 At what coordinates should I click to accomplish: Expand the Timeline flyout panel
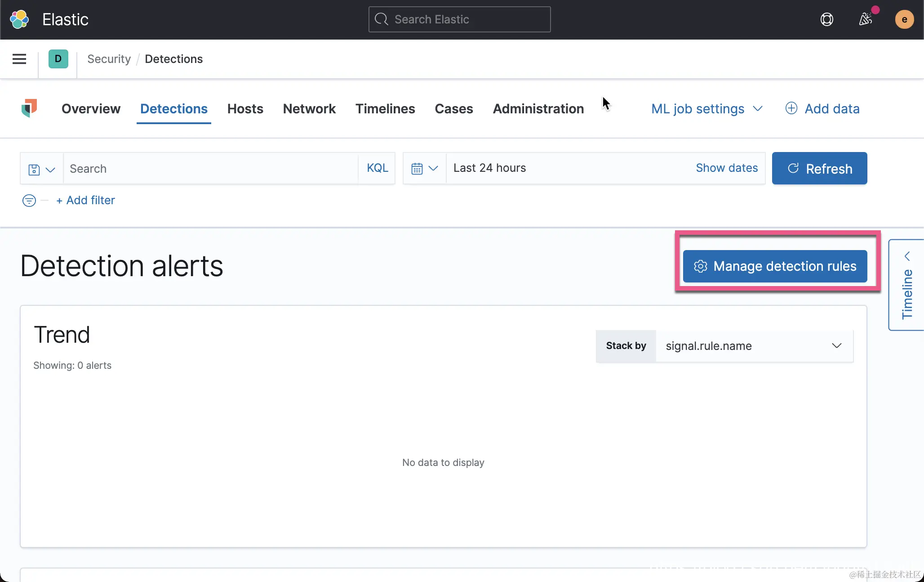click(x=907, y=285)
